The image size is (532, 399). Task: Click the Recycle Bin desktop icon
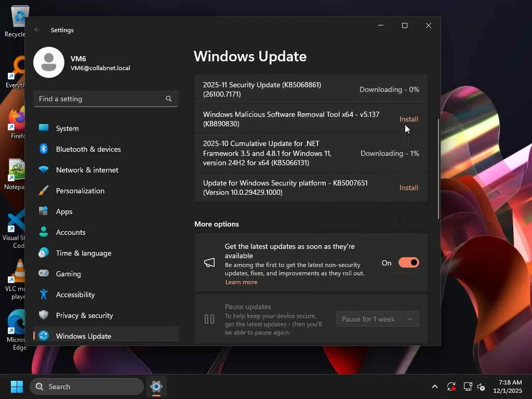15,22
